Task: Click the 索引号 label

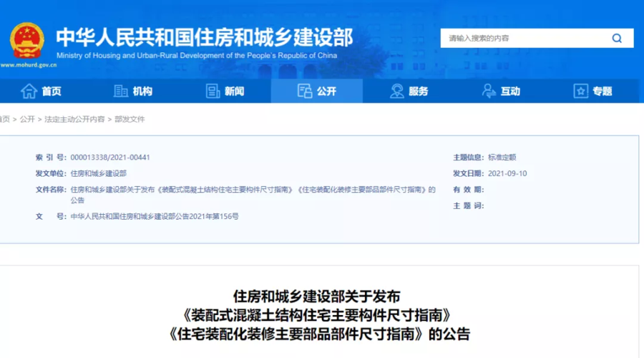Action: click(51, 158)
